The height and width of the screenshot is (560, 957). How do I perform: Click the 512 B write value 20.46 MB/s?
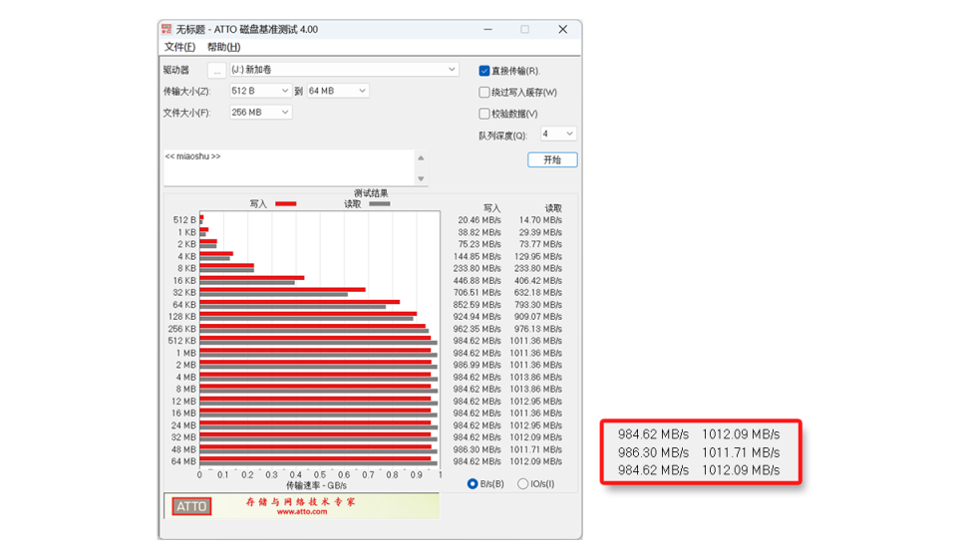479,220
